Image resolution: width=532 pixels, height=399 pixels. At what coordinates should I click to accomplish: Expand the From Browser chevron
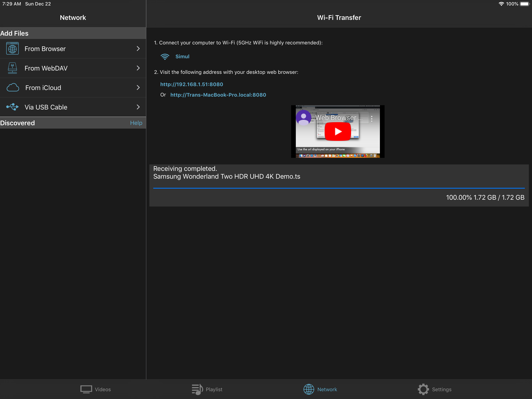[x=138, y=49]
